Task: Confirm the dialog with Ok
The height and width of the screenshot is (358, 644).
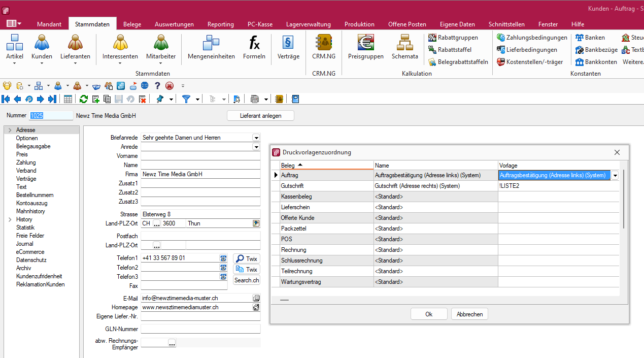Action: (429, 314)
